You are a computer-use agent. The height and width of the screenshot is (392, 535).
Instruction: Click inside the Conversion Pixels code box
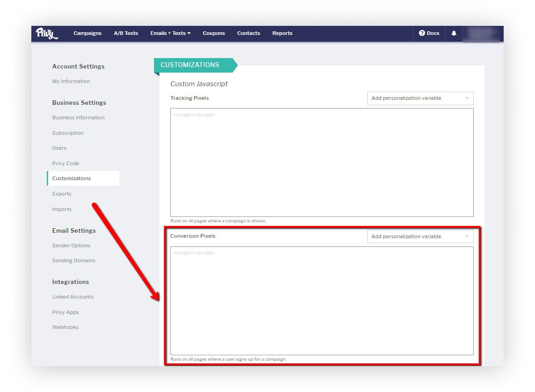tap(322, 301)
